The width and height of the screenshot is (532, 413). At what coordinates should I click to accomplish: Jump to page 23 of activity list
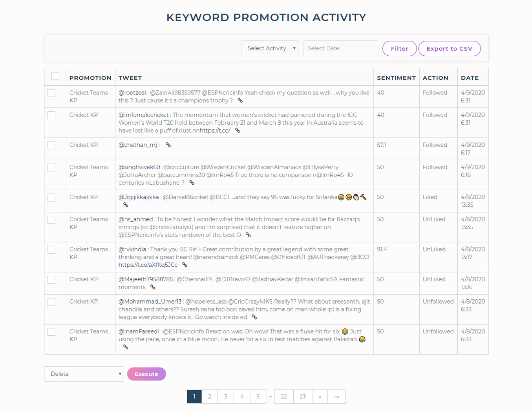[x=302, y=397]
